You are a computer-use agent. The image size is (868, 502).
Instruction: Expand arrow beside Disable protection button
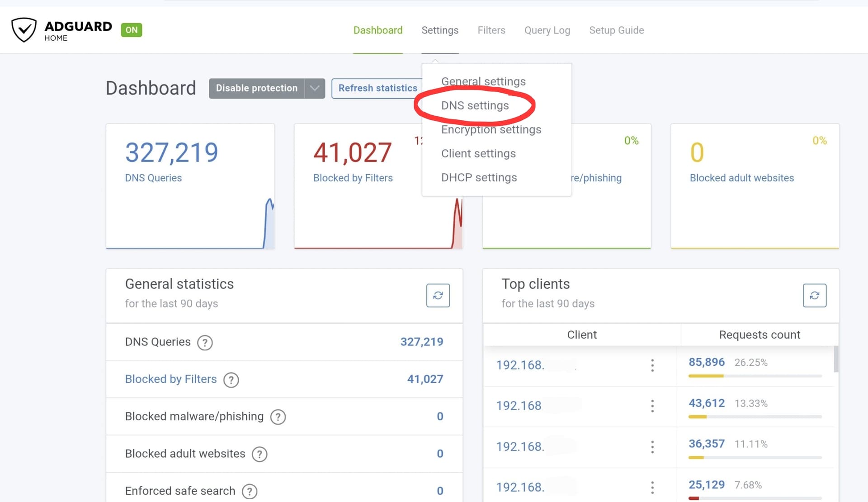coord(315,88)
